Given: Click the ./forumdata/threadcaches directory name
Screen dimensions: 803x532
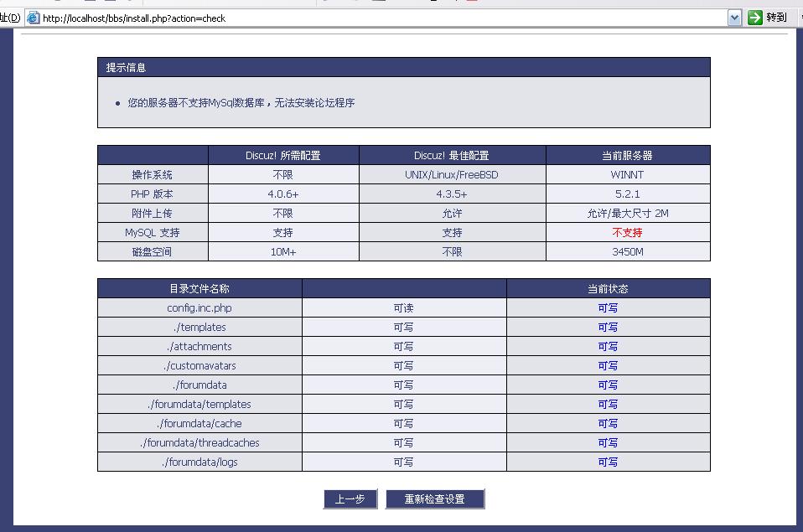Looking at the screenshot, I should click(199, 443).
